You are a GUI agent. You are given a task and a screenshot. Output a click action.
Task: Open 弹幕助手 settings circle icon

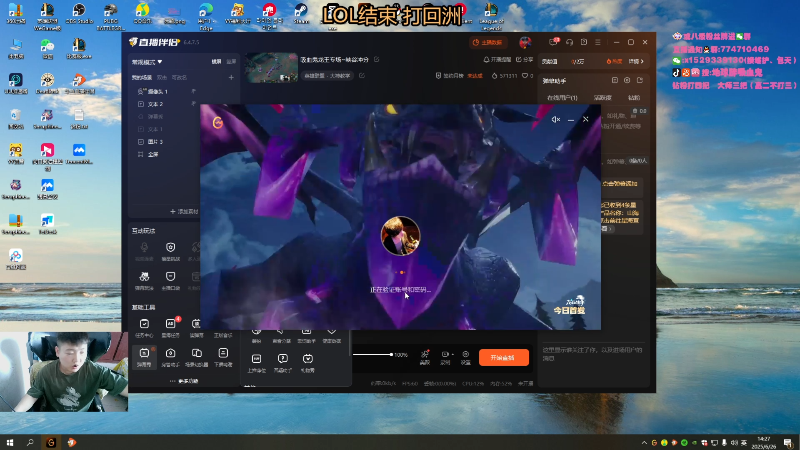[627, 81]
